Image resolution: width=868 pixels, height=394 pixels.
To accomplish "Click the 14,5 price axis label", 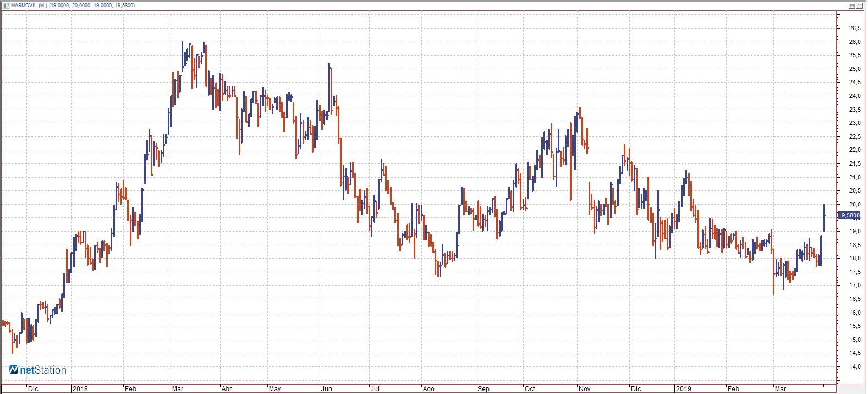I will (855, 353).
